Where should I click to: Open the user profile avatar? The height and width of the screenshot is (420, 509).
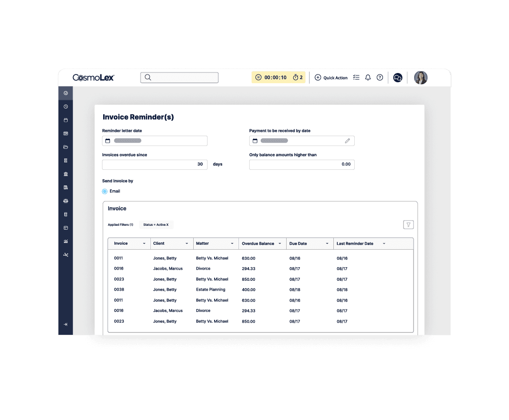tap(420, 78)
